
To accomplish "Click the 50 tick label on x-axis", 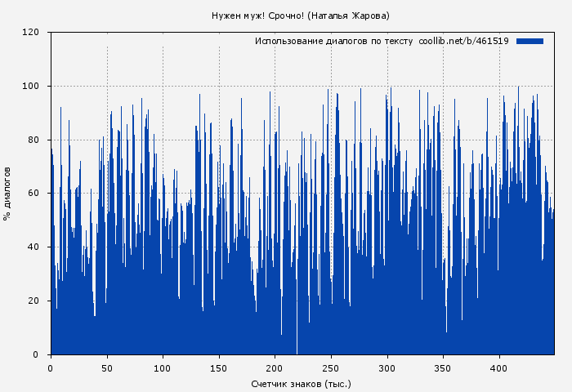I will click(107, 367).
